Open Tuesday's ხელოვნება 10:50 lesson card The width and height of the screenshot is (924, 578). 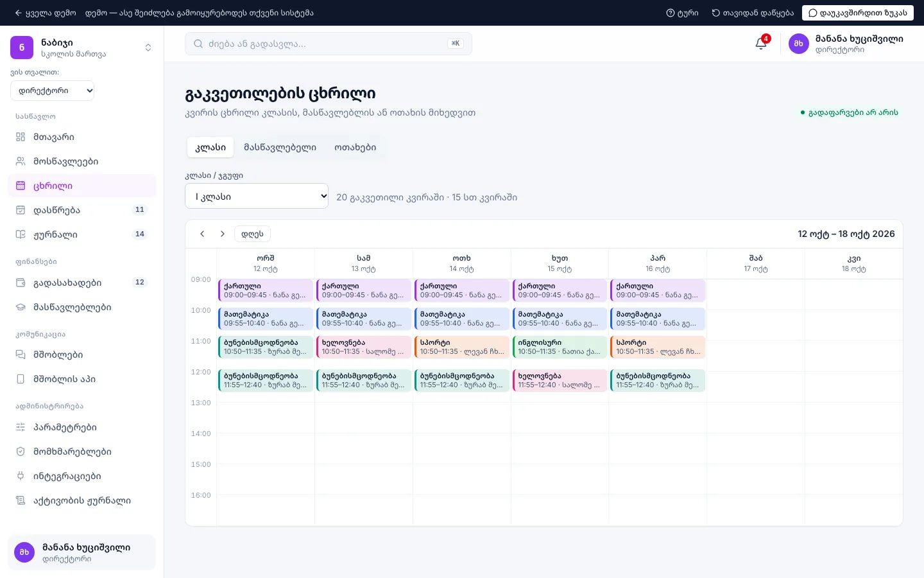click(364, 347)
